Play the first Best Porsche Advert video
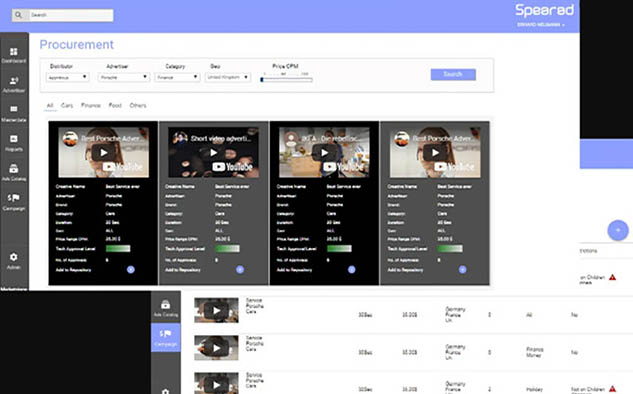Viewport: 633px width, 394px height. pos(103,153)
